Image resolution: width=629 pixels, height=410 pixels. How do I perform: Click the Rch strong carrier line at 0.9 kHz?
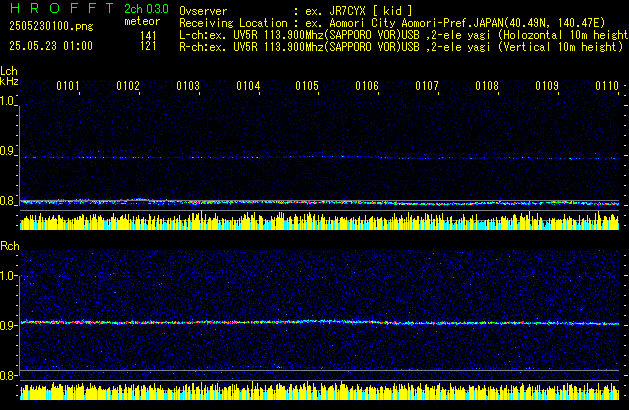(x=319, y=322)
